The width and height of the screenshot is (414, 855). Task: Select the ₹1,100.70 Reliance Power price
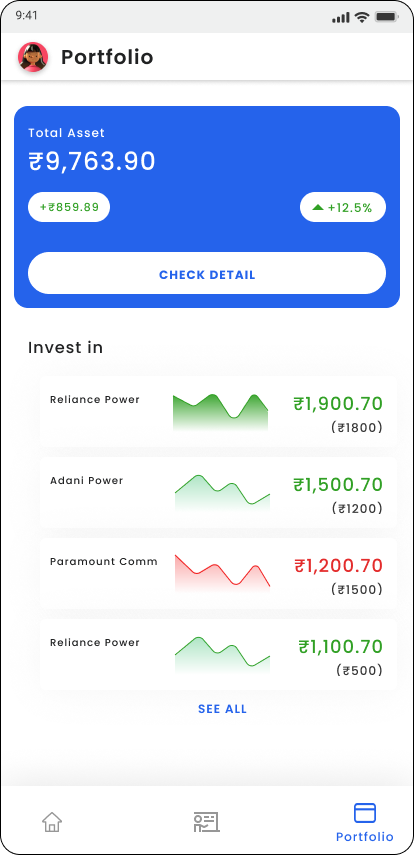[x=340, y=646]
